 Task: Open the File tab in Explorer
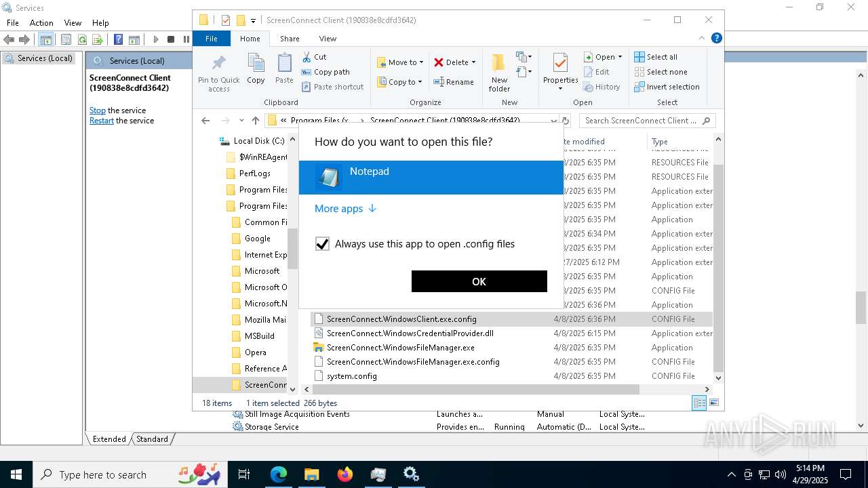212,39
